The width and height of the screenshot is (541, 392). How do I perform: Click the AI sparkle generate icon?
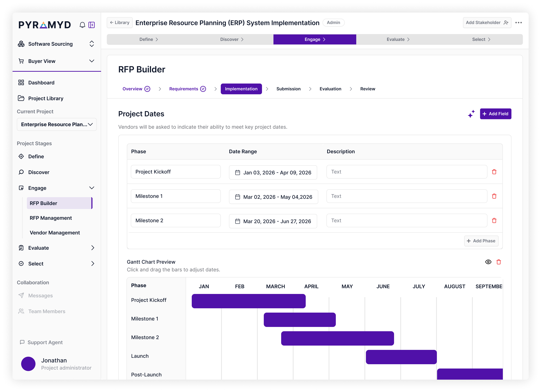point(471,114)
